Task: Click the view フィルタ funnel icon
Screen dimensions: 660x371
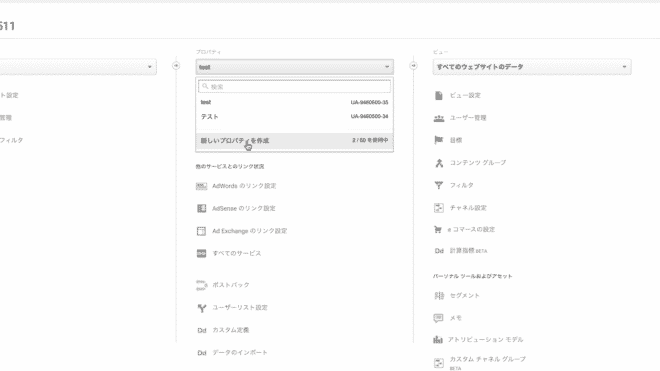Action: [x=439, y=185]
